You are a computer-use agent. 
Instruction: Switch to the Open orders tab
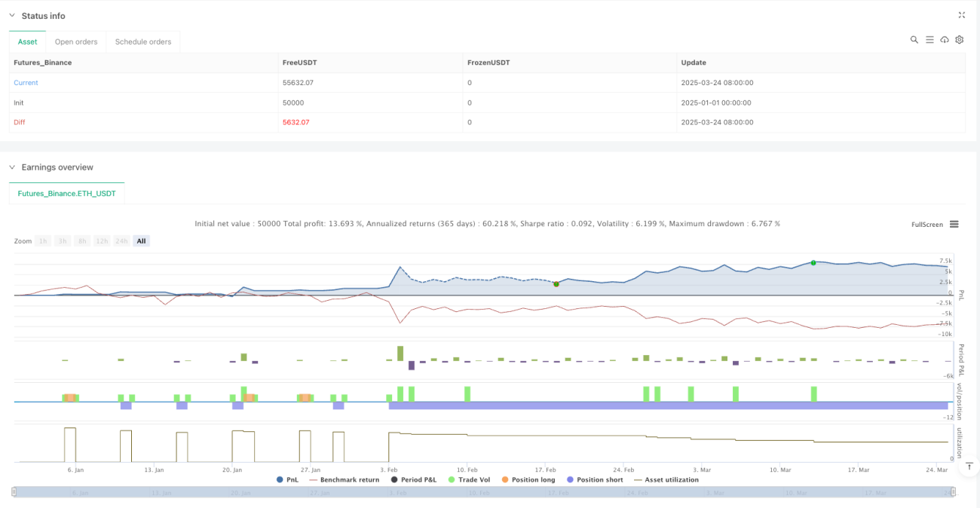pyautogui.click(x=76, y=41)
